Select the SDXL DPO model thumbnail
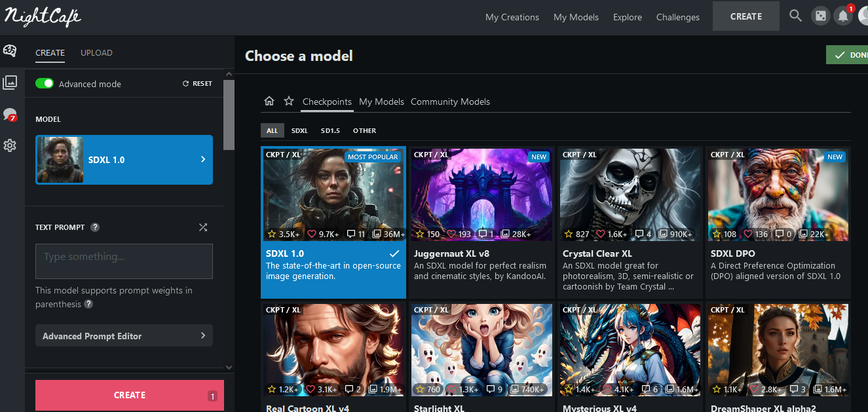The height and width of the screenshot is (412, 868). (x=778, y=195)
